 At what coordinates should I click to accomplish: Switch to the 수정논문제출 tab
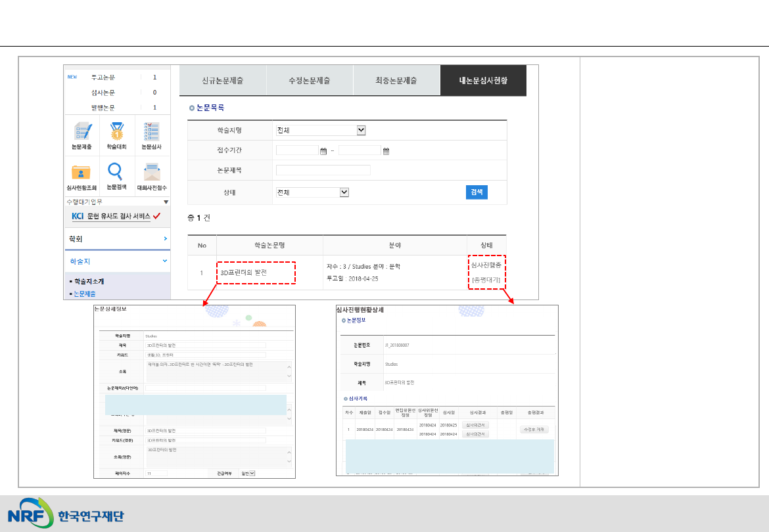tap(309, 81)
